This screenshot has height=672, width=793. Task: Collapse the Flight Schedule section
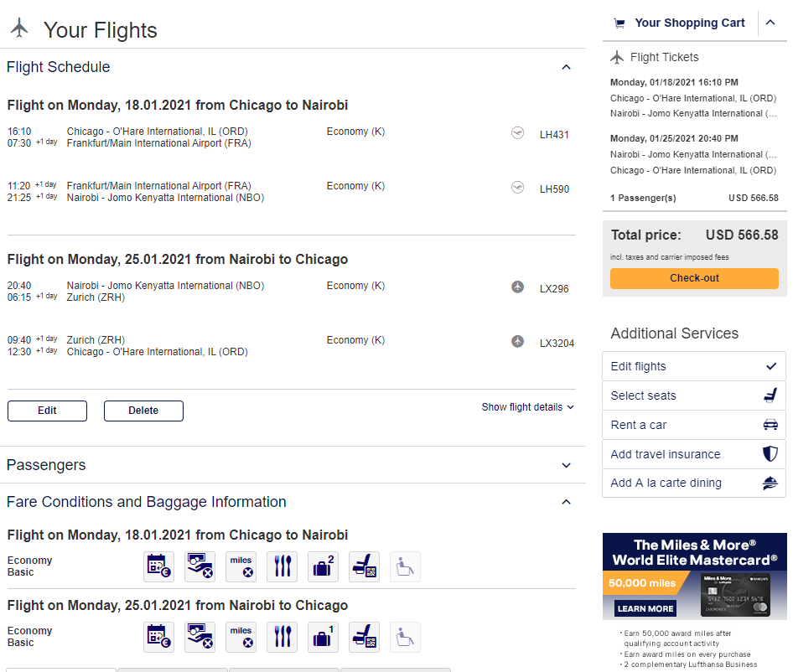tap(567, 67)
